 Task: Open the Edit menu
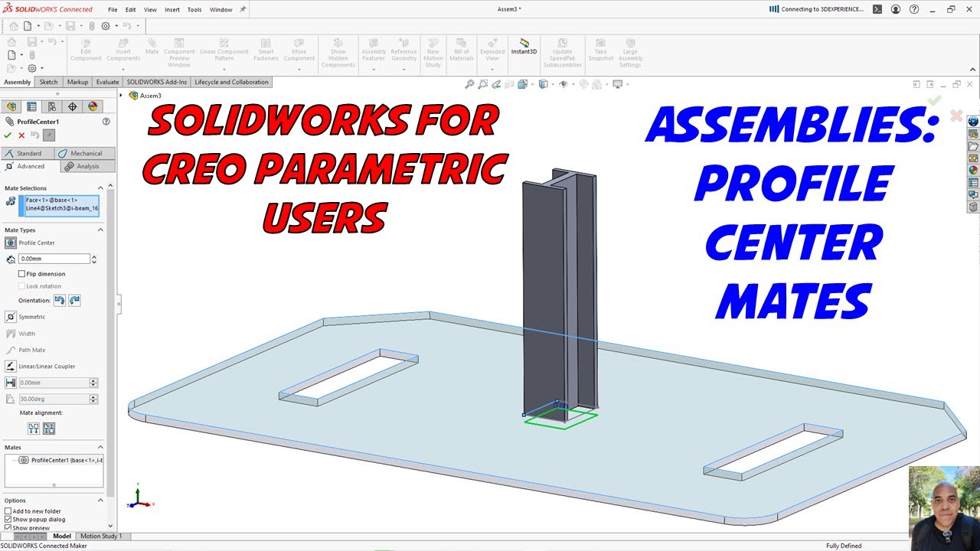point(131,10)
